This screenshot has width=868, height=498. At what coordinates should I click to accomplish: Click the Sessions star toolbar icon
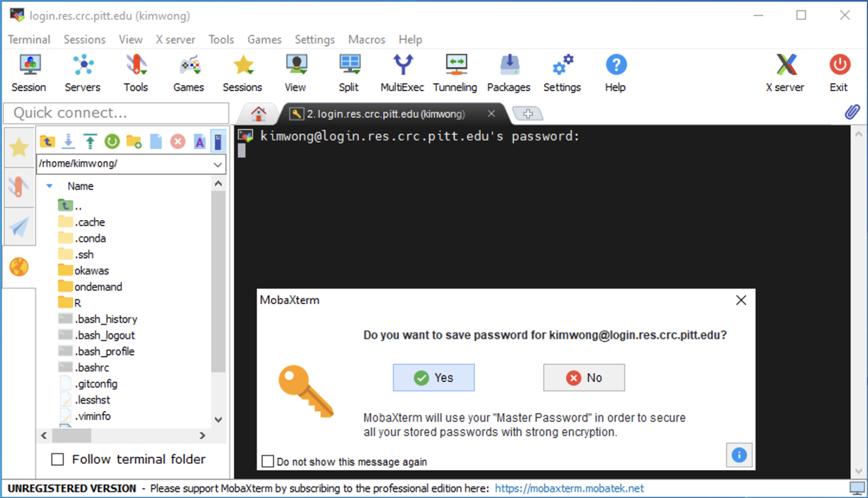tap(242, 73)
